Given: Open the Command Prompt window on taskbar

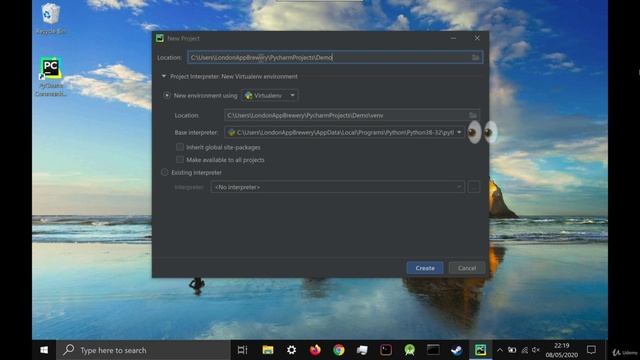Looking at the screenshot, I should click(433, 350).
